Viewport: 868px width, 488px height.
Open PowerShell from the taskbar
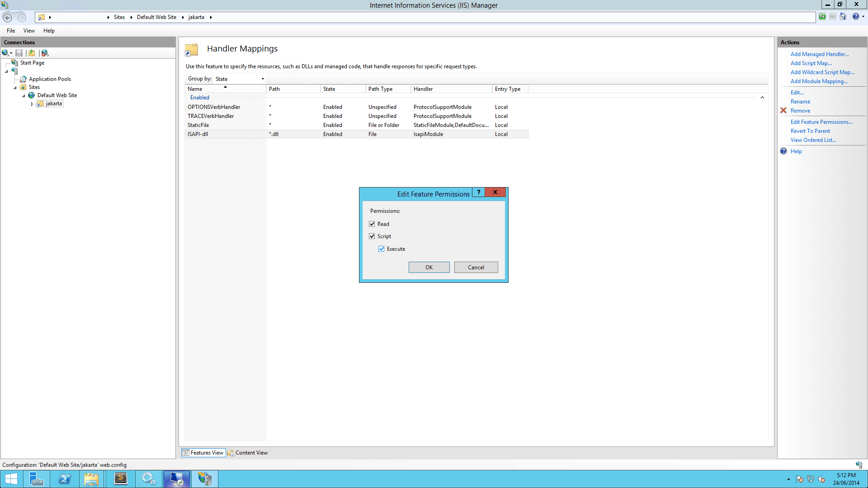coord(65,479)
